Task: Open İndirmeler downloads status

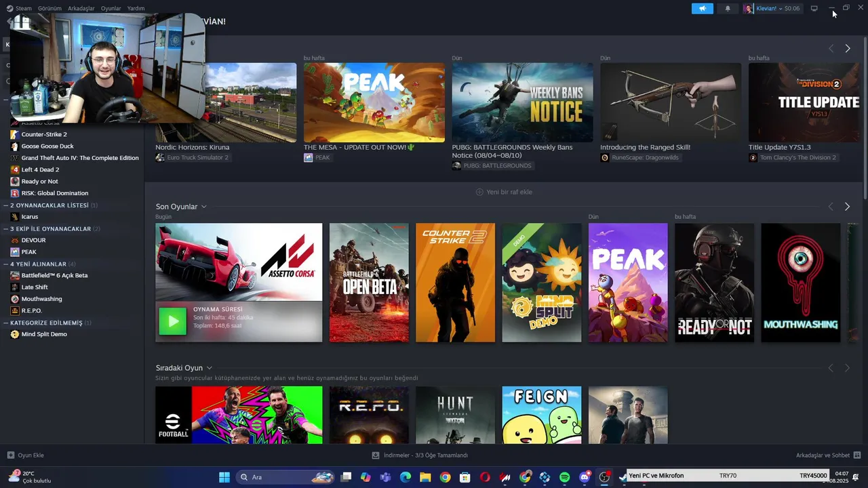Action: 420,455
